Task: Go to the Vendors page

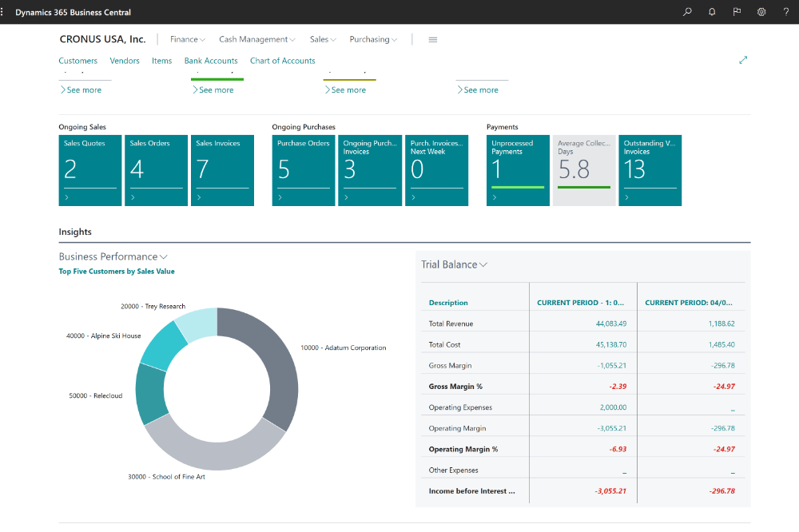Action: point(125,61)
